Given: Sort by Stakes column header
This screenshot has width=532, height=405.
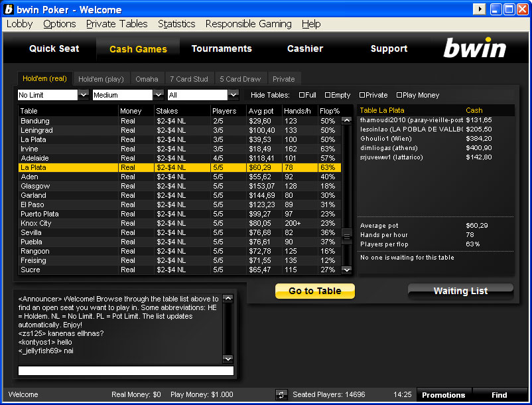Looking at the screenshot, I should click(x=182, y=111).
